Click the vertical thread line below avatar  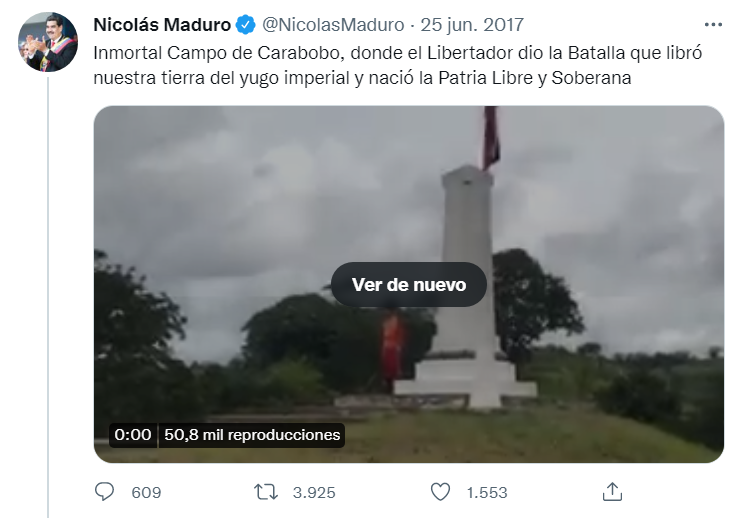click(x=48, y=297)
